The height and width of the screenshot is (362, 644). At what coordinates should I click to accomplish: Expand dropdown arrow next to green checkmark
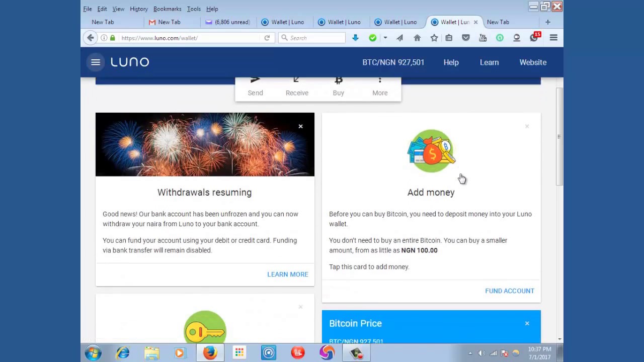click(x=385, y=38)
